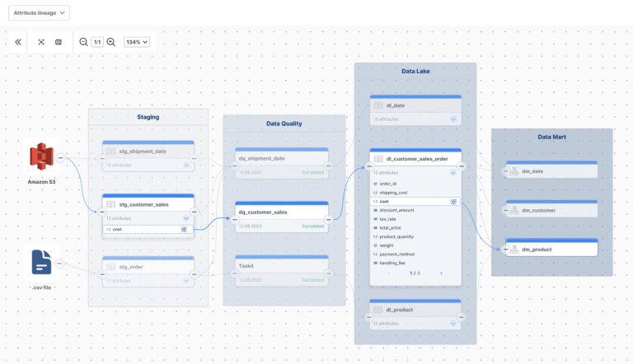Open the Attribute lineage dropdown
The image size is (633, 364).
tap(38, 13)
